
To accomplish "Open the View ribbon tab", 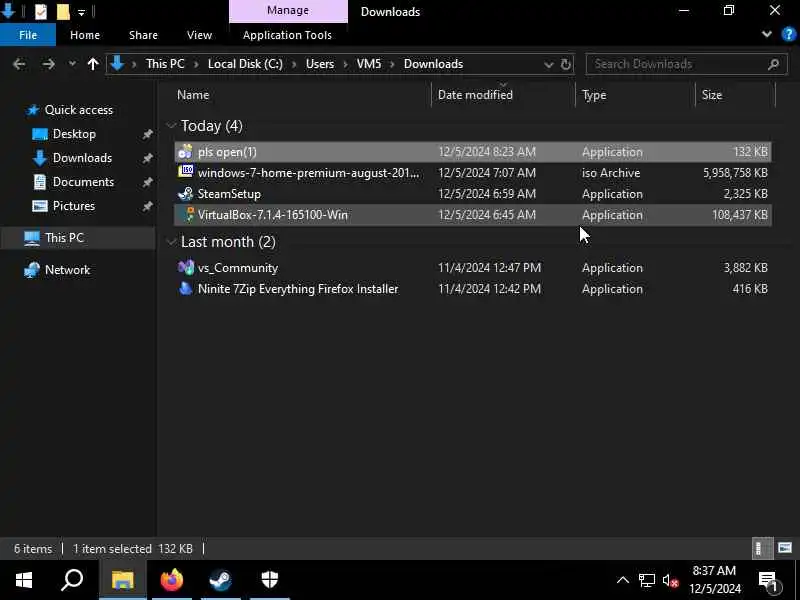I will tap(199, 35).
